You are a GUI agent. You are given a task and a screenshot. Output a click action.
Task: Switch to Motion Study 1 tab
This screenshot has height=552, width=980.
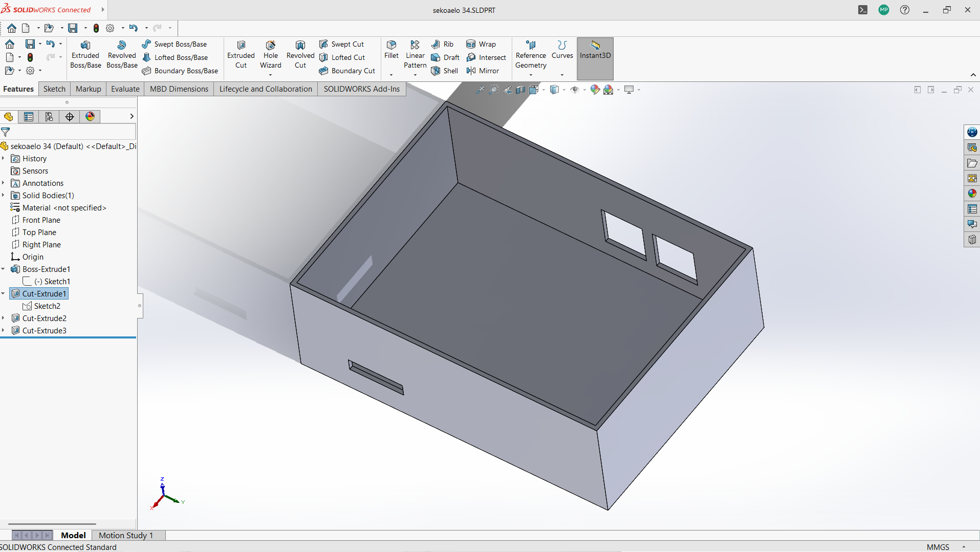[x=126, y=535]
